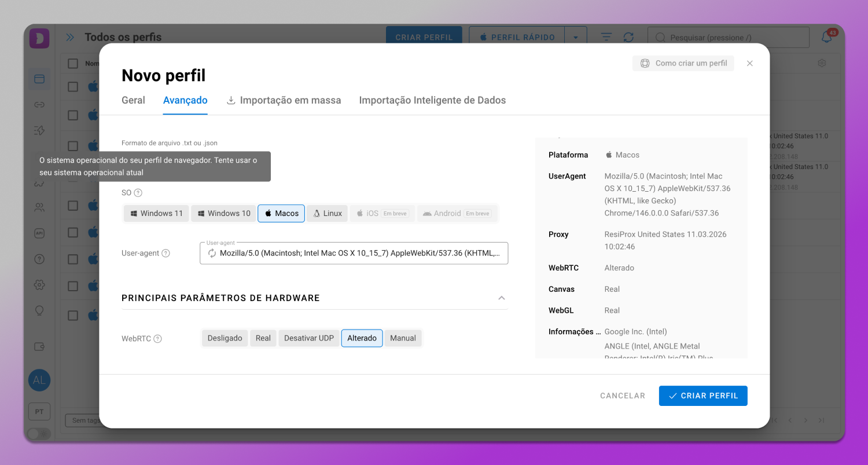Click the refresh profiles icon in toolbar
Screen dimensions: 868x465
coord(628,37)
